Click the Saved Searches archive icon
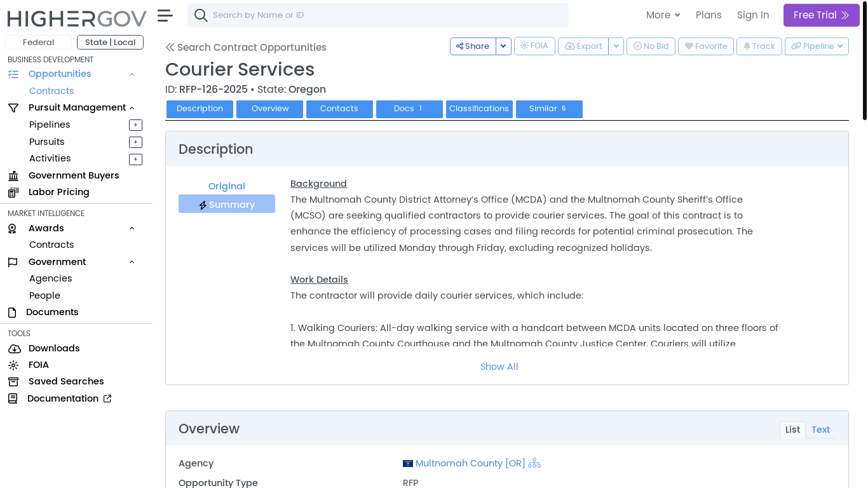Screen dimensions: 868x488 [13, 382]
